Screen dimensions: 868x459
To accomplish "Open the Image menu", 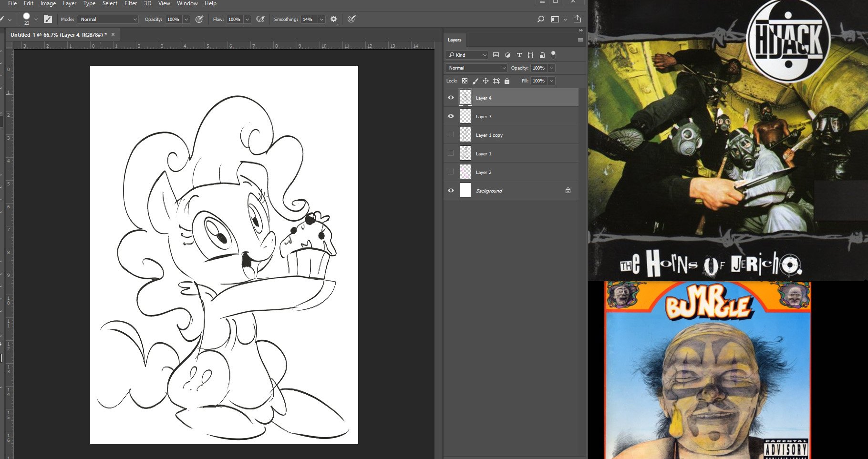I will click(48, 3).
